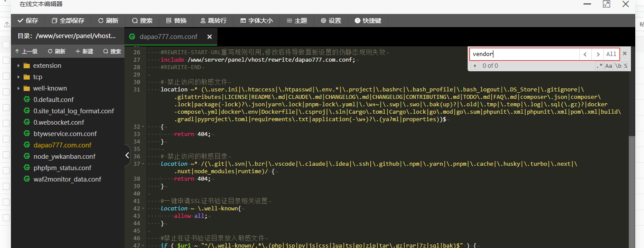Expand the extension folder
This screenshot has height=248, width=644.
pyautogui.click(x=47, y=66)
